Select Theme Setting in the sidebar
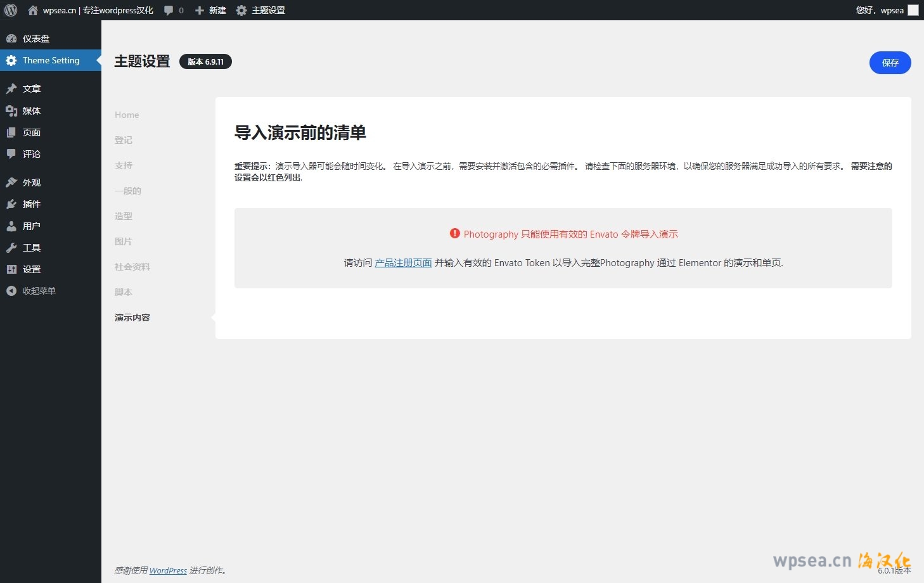Screen dimensions: 924x583 click(51, 60)
